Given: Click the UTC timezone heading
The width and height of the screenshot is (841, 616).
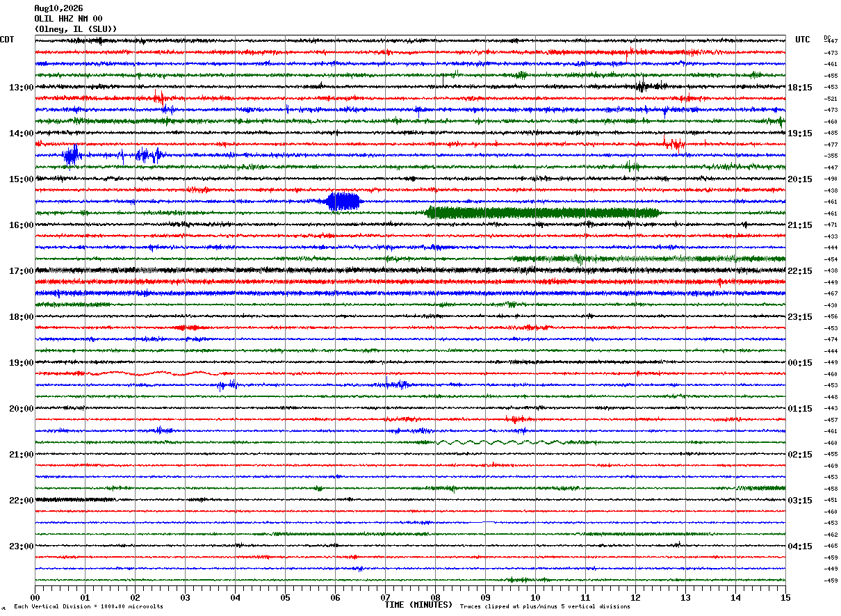Looking at the screenshot, I should tap(803, 40).
